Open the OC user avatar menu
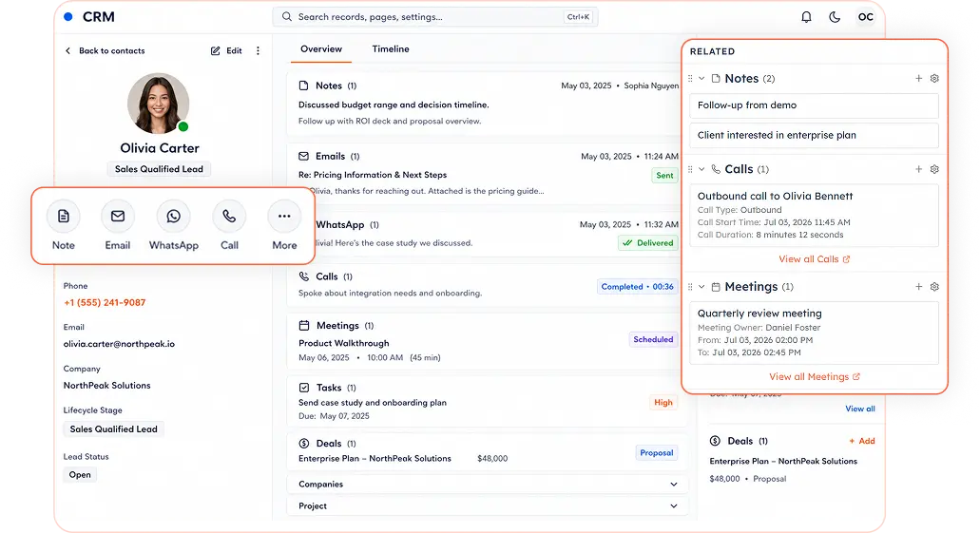980x533 pixels. click(866, 17)
